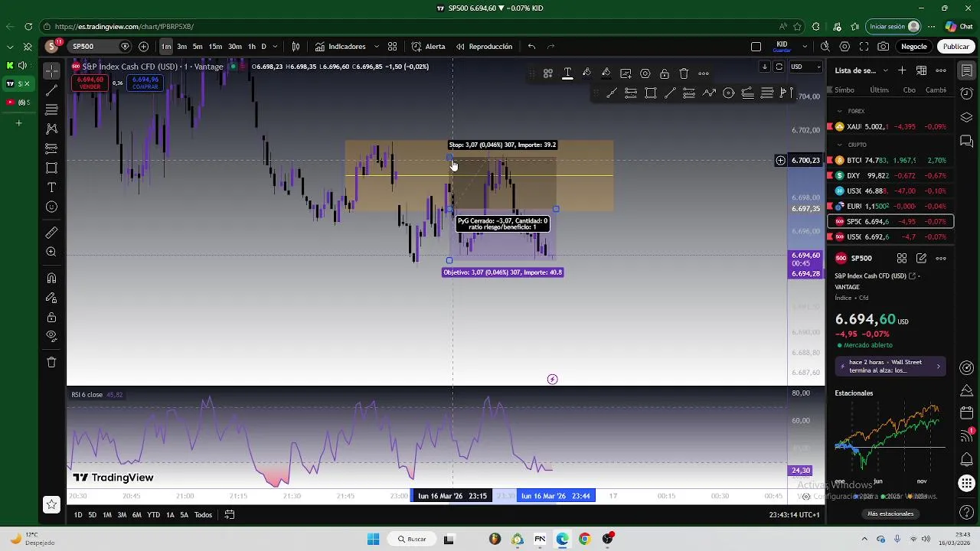The image size is (980, 551).
Task: Select the Text annotation tool
Action: pos(51,187)
